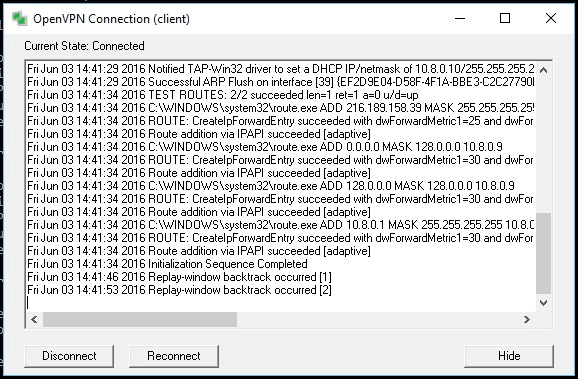578x379 pixels.
Task: Click the empty vertical scrollbar track above thumb
Action: pyautogui.click(x=543, y=145)
